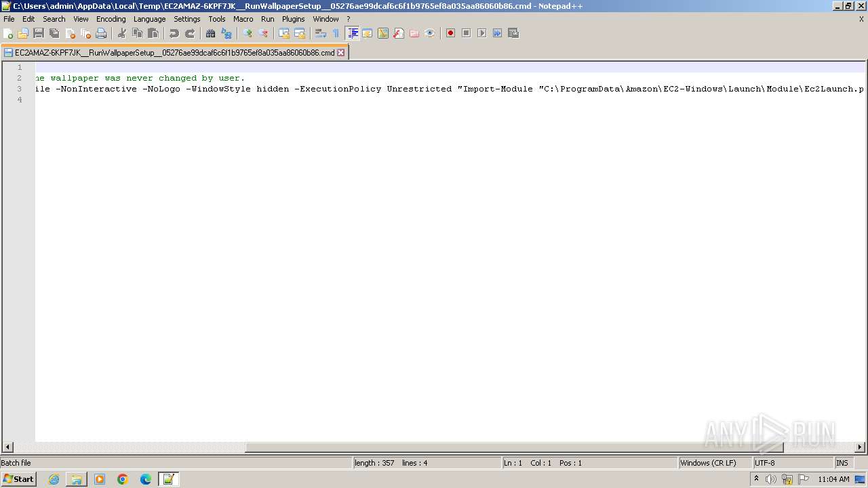Screen dimensions: 868x488
Task: Toggle the Show Indent Guide button
Action: 352,33
